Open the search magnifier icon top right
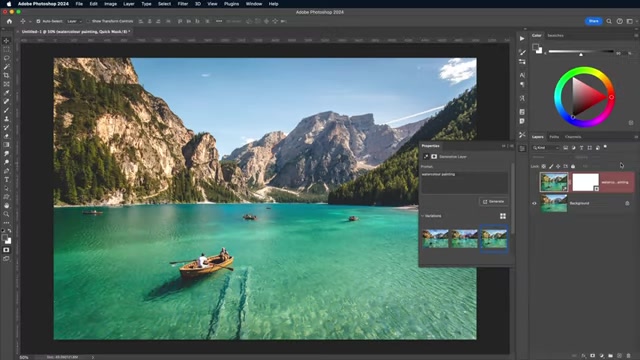 (609, 21)
